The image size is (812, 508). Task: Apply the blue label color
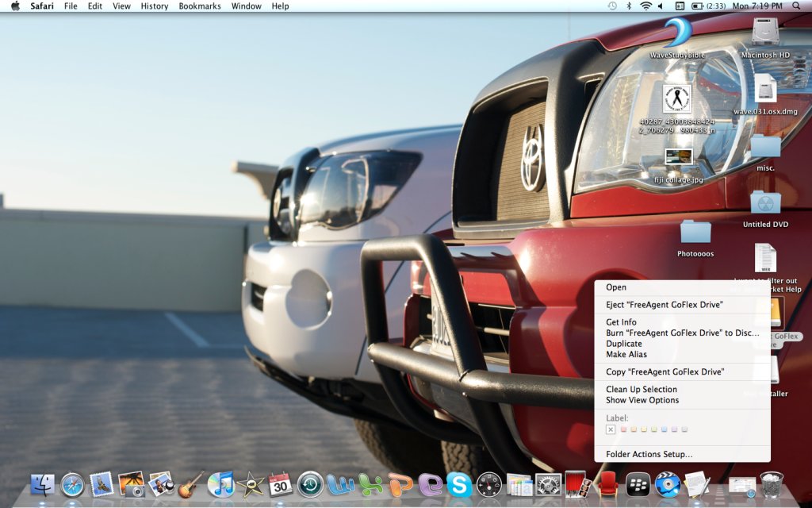tap(665, 429)
